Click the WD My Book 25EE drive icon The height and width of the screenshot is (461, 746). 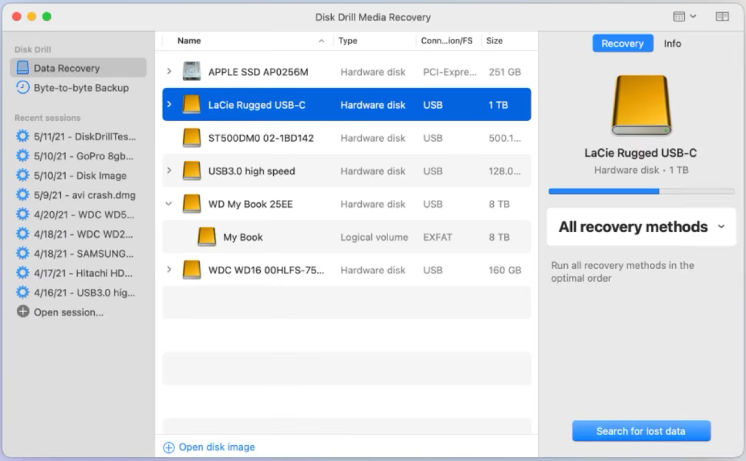point(192,204)
